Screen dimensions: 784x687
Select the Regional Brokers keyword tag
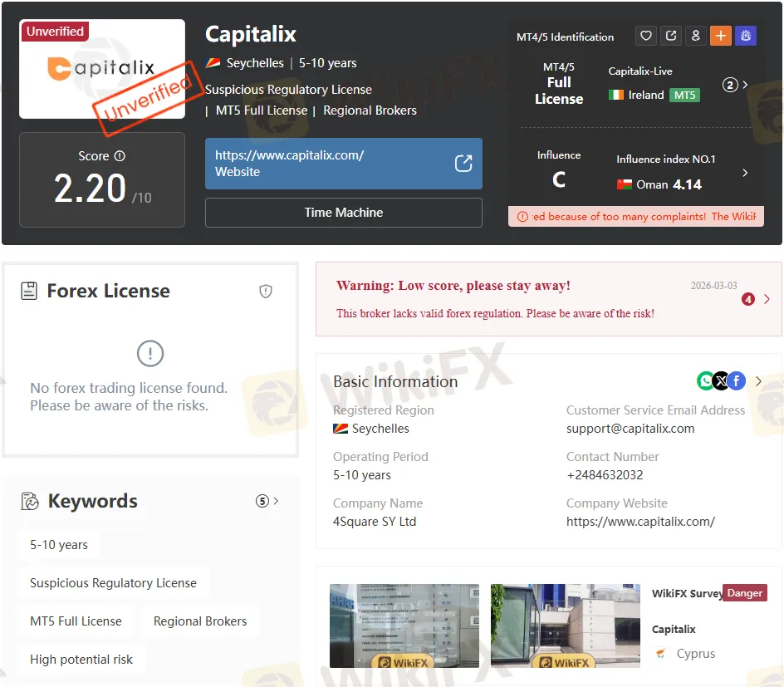coord(200,621)
